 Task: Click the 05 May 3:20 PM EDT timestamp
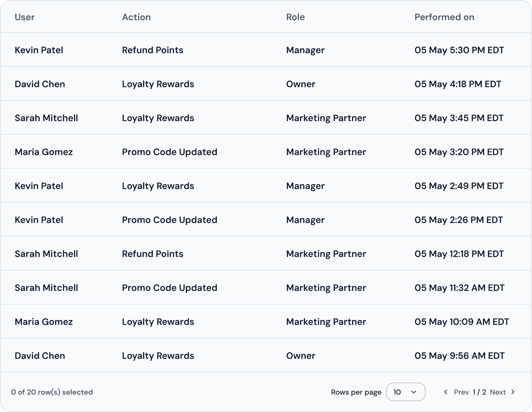point(459,152)
